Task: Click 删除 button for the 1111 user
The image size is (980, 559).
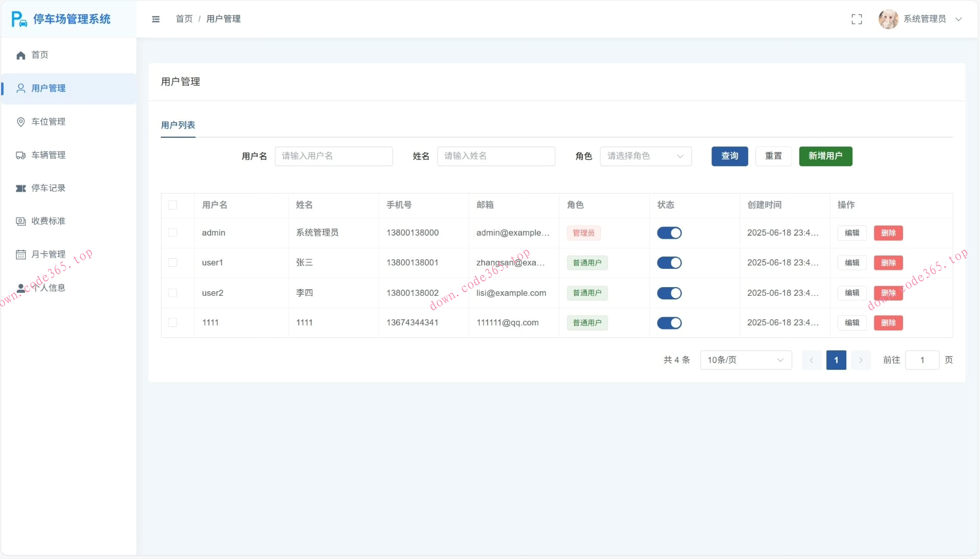Action: pyautogui.click(x=888, y=323)
